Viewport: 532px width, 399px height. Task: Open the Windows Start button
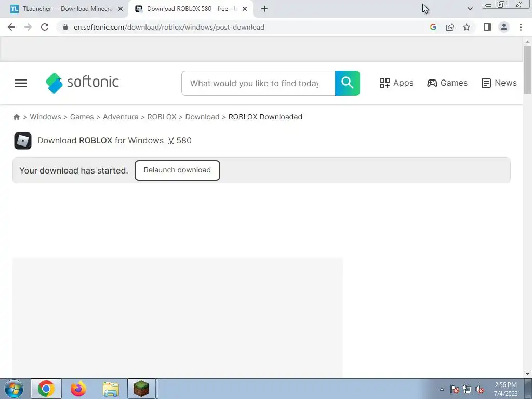tap(14, 389)
